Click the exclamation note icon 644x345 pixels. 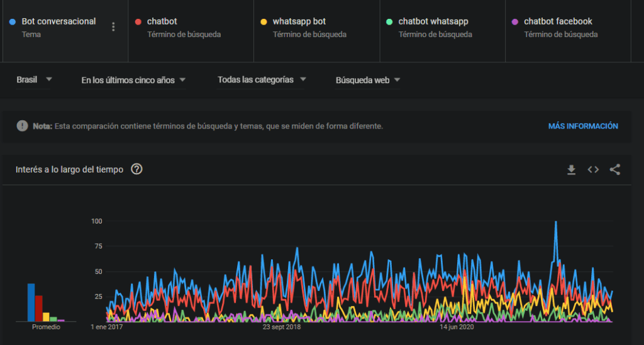(22, 126)
